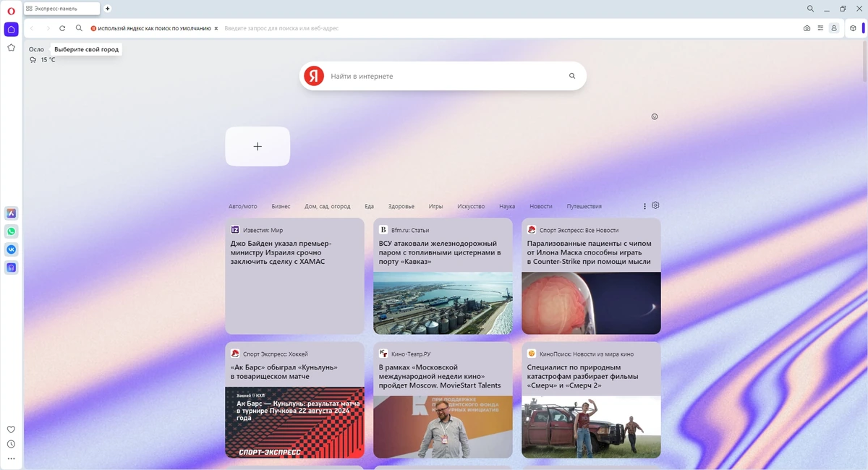The height and width of the screenshot is (470, 868).
Task: Open the news categories three-dots menu
Action: (x=644, y=206)
